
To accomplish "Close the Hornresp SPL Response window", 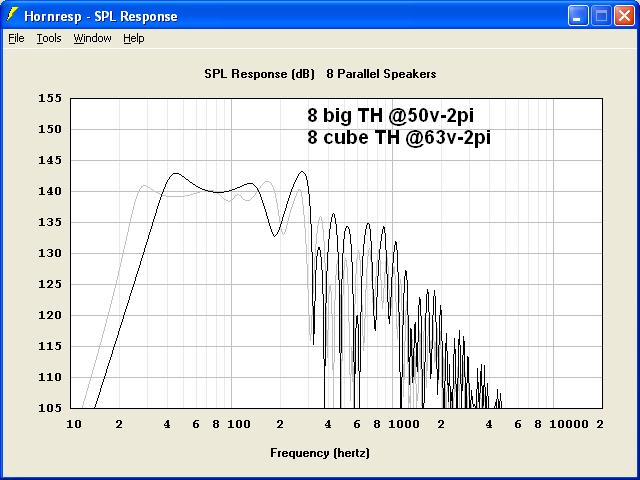I will [624, 16].
